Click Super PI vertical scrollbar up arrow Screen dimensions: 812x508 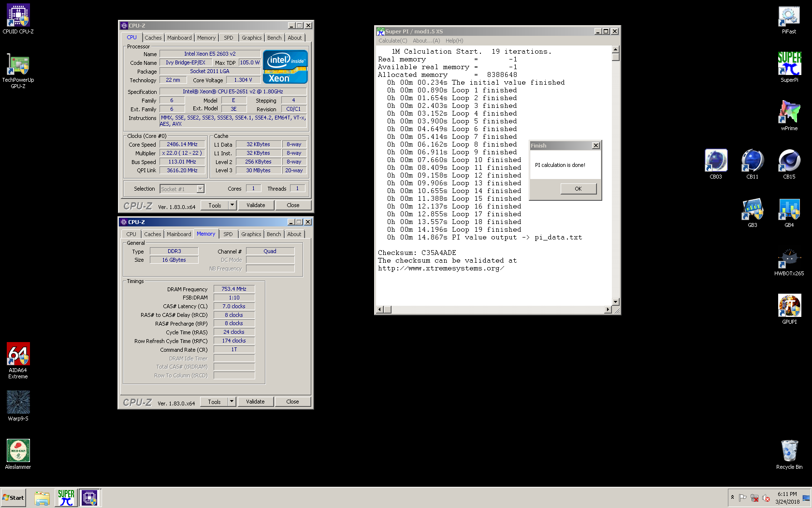tap(615, 49)
